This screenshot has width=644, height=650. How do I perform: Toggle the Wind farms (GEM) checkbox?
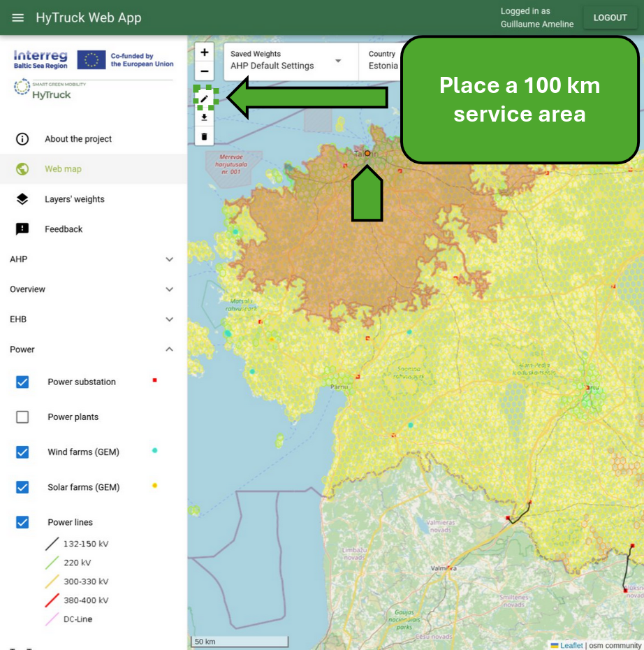pos(22,452)
